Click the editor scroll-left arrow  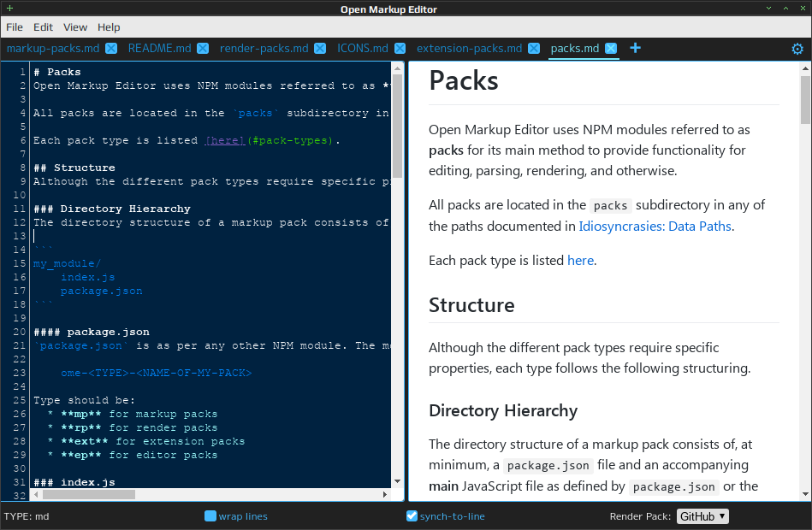point(36,494)
